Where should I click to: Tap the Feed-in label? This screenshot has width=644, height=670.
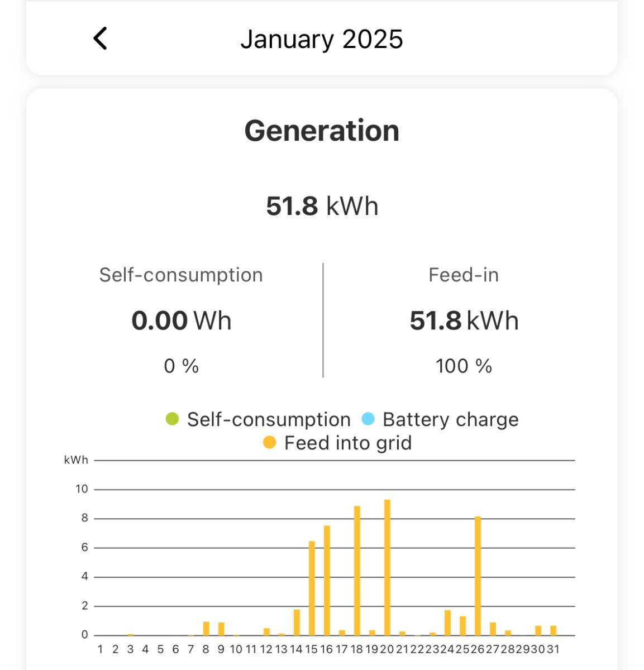pos(464,275)
